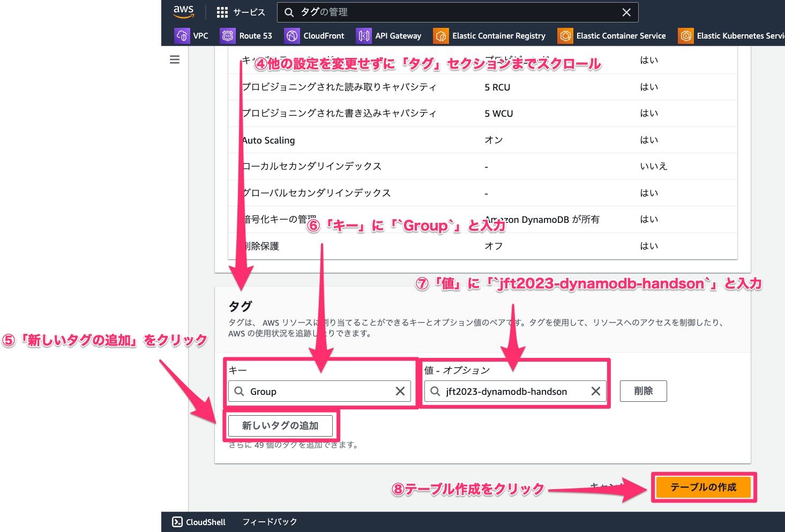Click the 値 tag value input field
The height and width of the screenshot is (532, 785).
pyautogui.click(x=515, y=391)
